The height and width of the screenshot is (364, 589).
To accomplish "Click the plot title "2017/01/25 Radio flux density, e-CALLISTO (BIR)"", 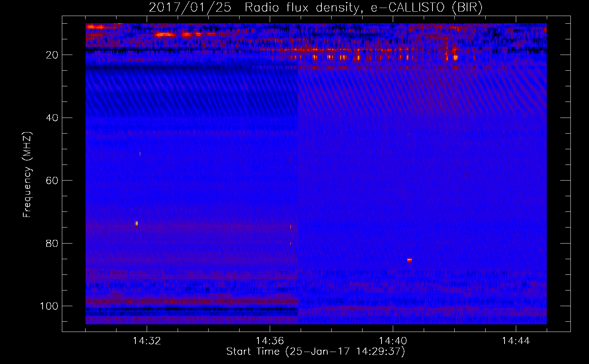I will click(316, 7).
